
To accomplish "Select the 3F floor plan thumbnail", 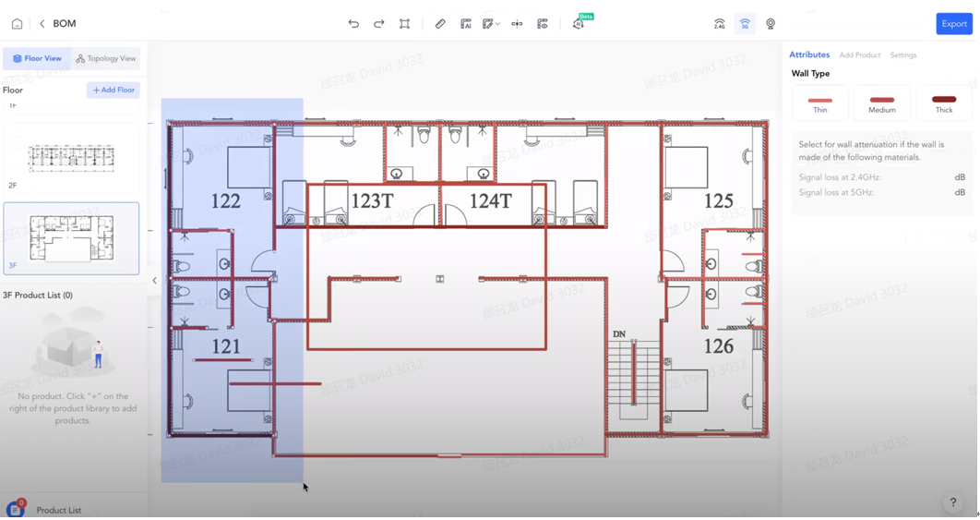I will tap(71, 238).
